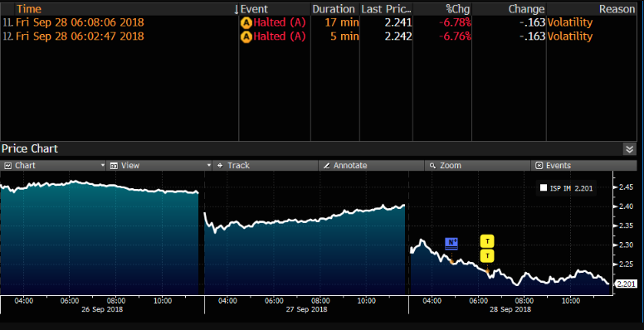
Task: Click the Track crosshair icon
Action: pos(220,165)
